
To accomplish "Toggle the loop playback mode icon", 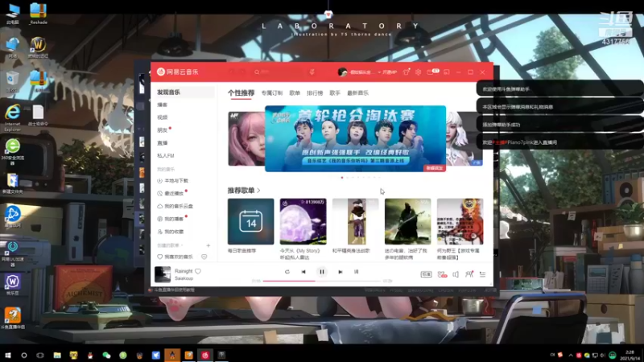I will (x=287, y=272).
